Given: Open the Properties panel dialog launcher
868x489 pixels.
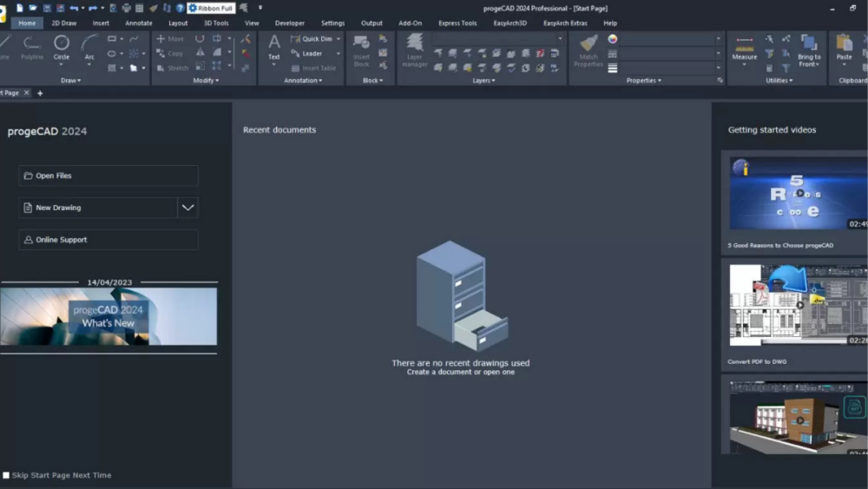Looking at the screenshot, I should [x=720, y=80].
